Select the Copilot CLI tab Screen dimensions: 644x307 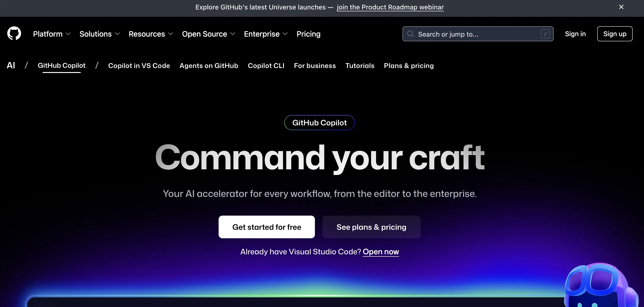click(x=266, y=65)
